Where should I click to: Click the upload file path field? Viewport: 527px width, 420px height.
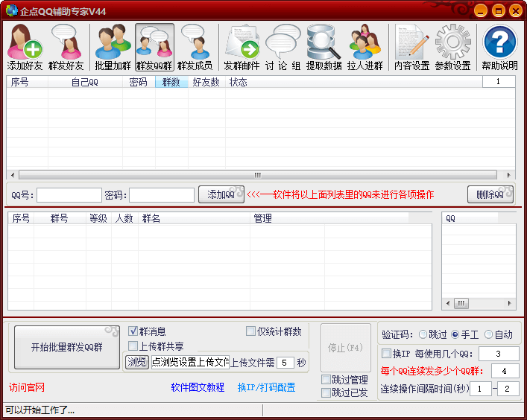(190, 362)
